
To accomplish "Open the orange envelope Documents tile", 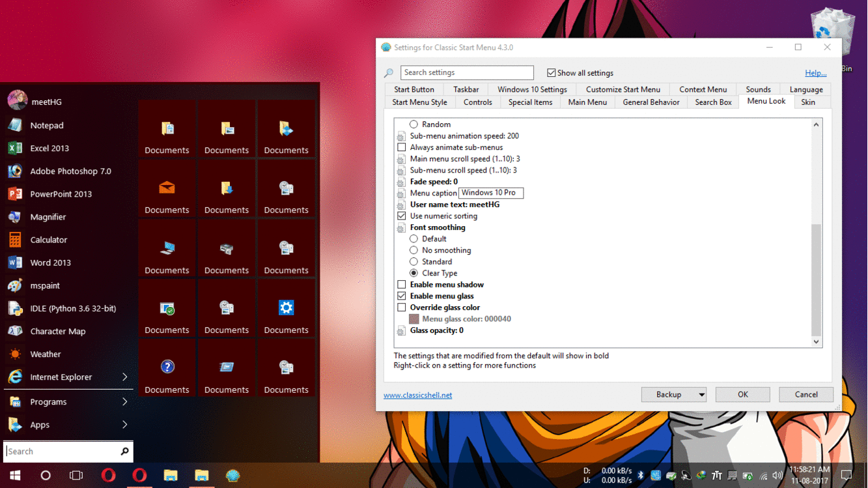I will (167, 188).
